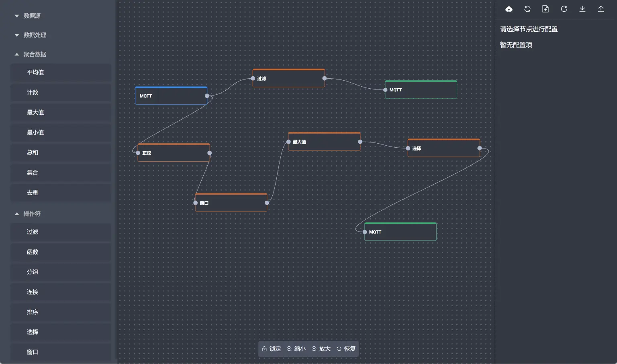617x364 pixels.
Task: Select the blue MQTT source node
Action: point(171,96)
